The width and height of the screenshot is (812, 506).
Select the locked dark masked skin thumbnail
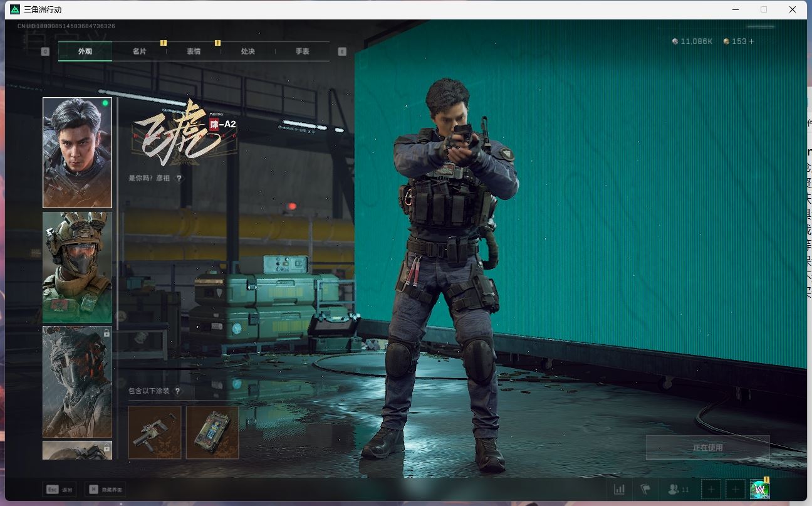coord(77,381)
